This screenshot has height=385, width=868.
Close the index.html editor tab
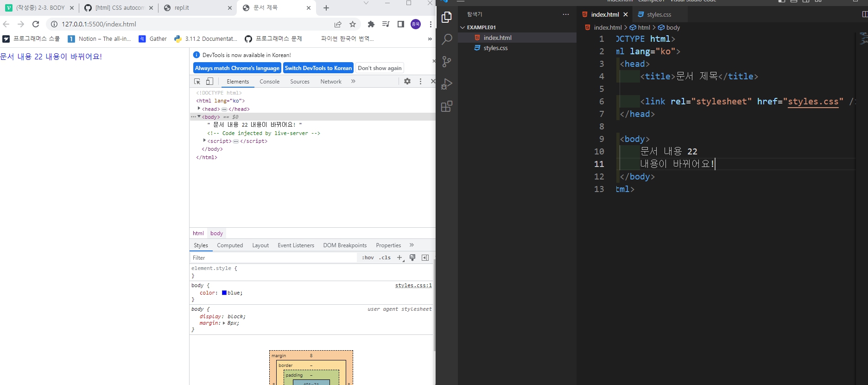click(x=625, y=14)
